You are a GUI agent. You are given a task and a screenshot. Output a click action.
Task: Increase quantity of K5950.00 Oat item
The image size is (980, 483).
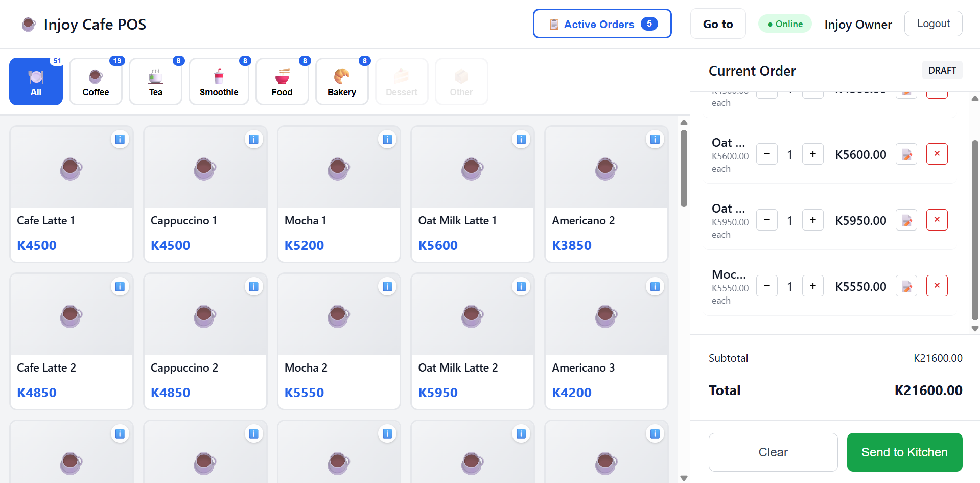[x=813, y=220]
